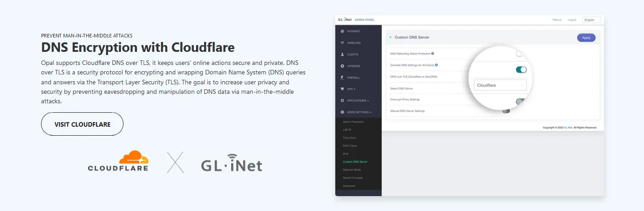644x211 pixels.
Task: Click the purple Apply button
Action: tap(586, 38)
